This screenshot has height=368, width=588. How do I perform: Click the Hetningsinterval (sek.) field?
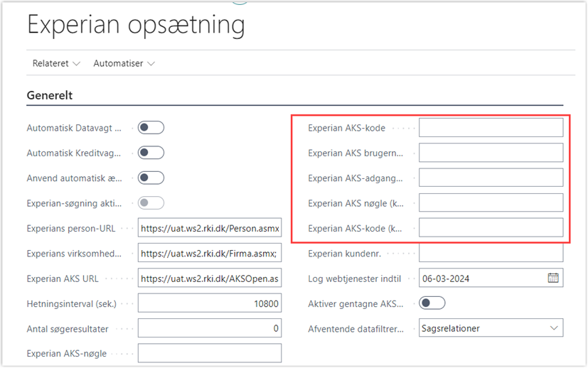[210, 303]
